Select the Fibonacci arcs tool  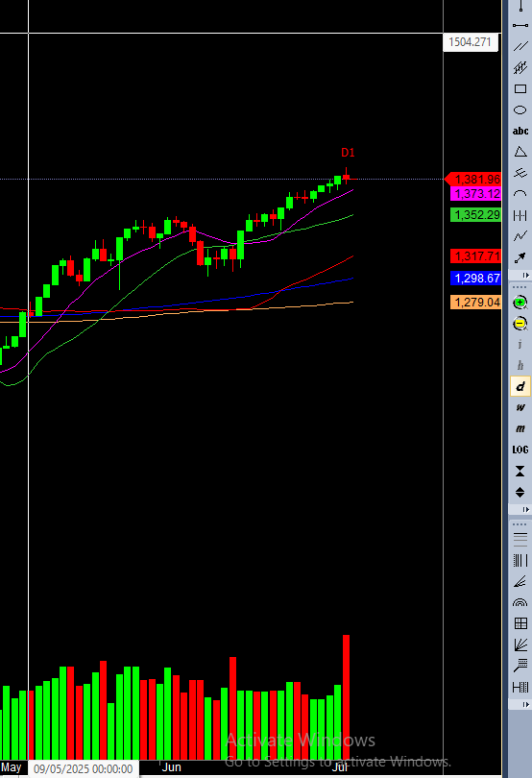520,602
